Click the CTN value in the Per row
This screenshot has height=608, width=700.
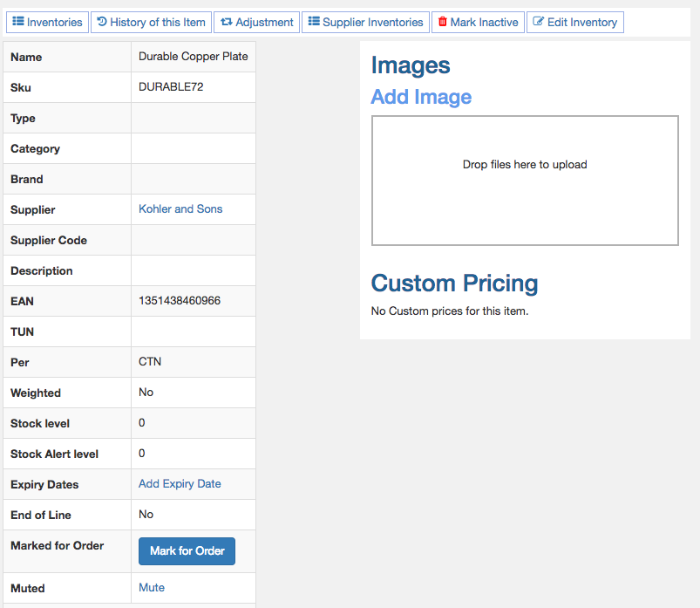[x=150, y=362]
